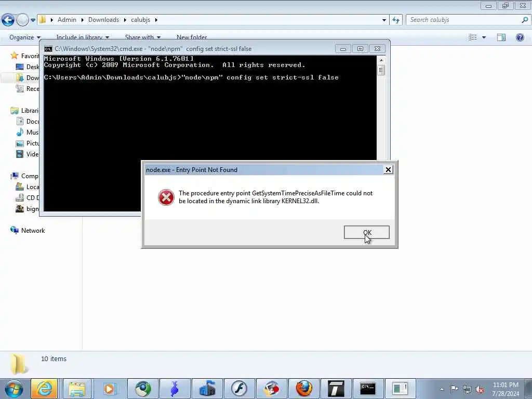This screenshot has height=399, width=532.
Task: Open Explorer help question mark icon
Action: point(520,37)
